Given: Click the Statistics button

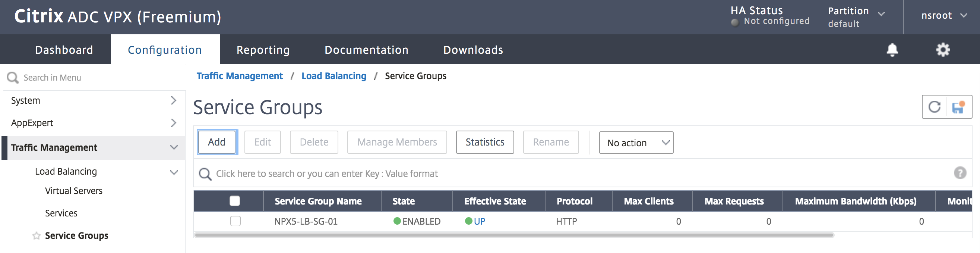Looking at the screenshot, I should point(485,142).
